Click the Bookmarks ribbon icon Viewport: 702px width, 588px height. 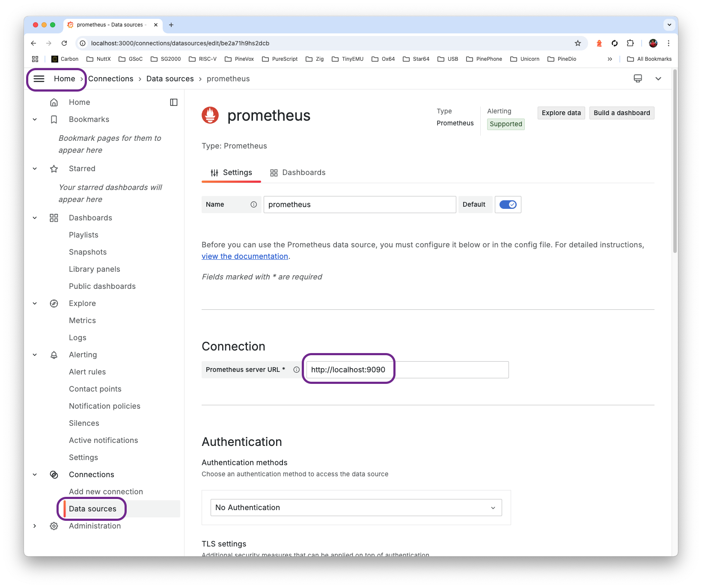pos(54,119)
